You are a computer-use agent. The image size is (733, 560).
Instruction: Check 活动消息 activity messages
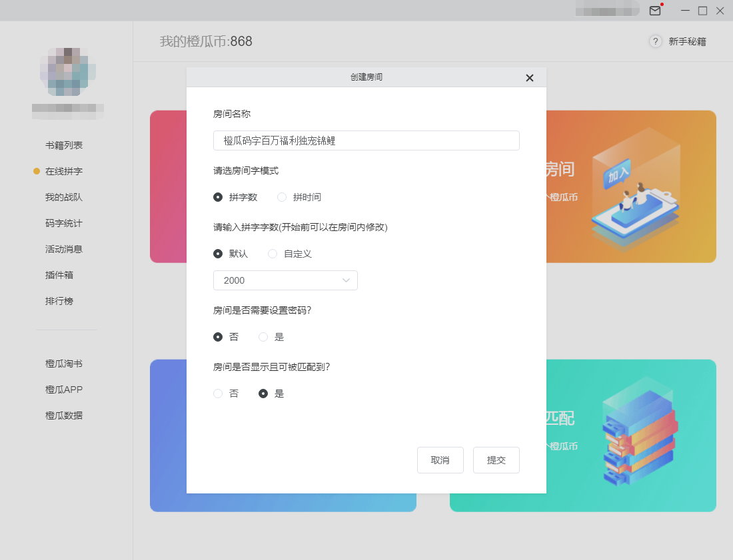[x=67, y=249]
